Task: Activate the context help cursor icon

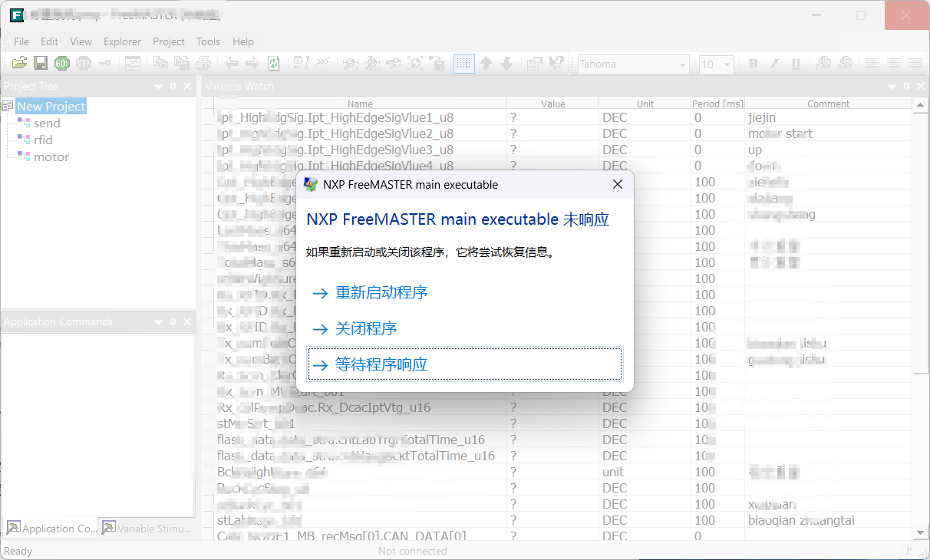Action: 556,64
